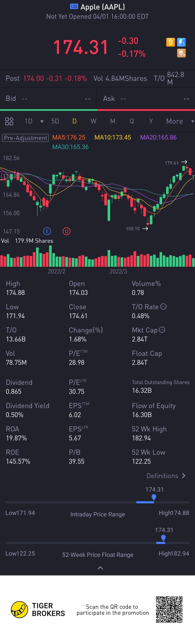The width and height of the screenshot is (195, 644).
Task: Open the Definitions link
Action: tap(166, 476)
